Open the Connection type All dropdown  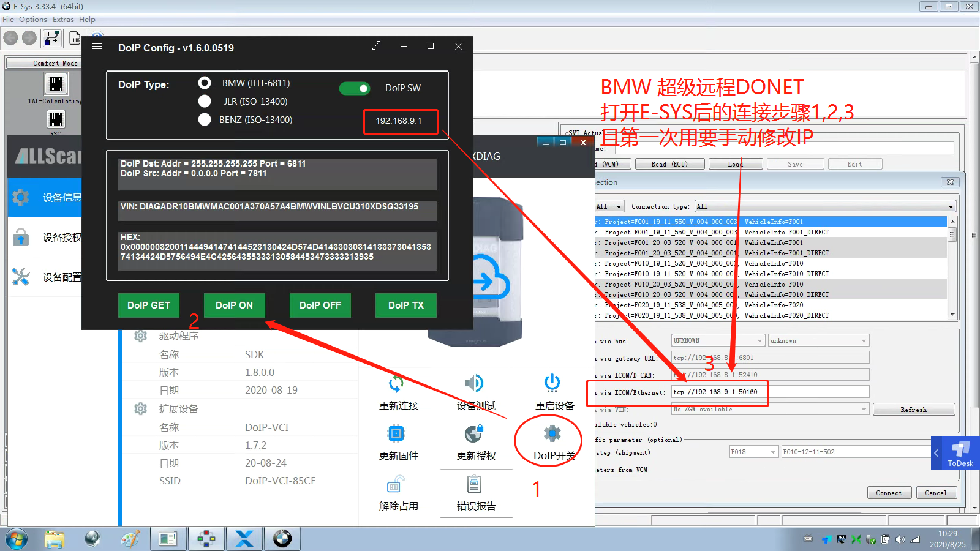(x=825, y=206)
